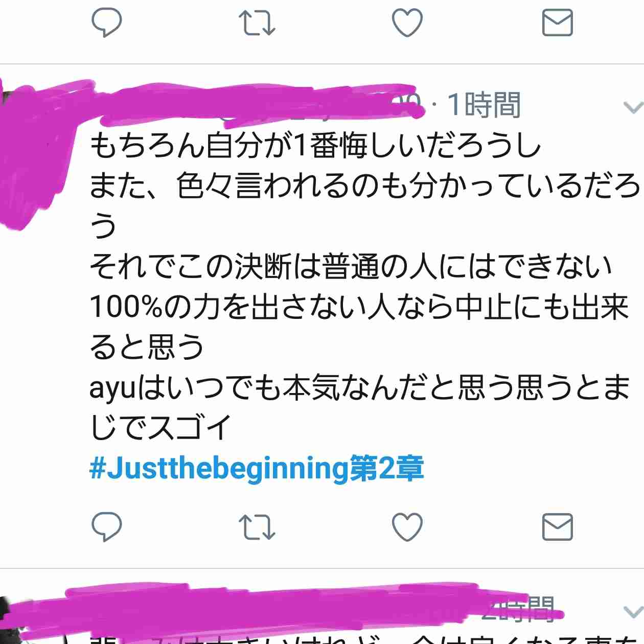The width and height of the screenshot is (644, 644).
Task: Share top tweet via direct message envelope
Action: (x=557, y=23)
